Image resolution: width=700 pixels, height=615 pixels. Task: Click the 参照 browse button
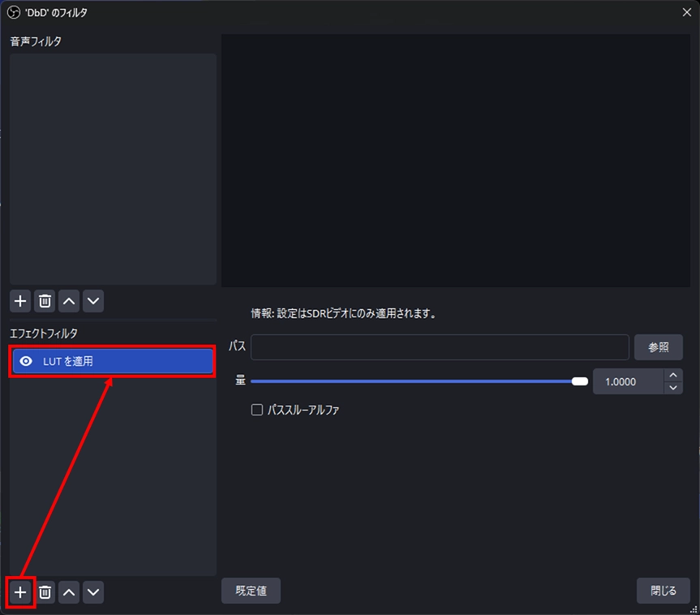pyautogui.click(x=658, y=347)
